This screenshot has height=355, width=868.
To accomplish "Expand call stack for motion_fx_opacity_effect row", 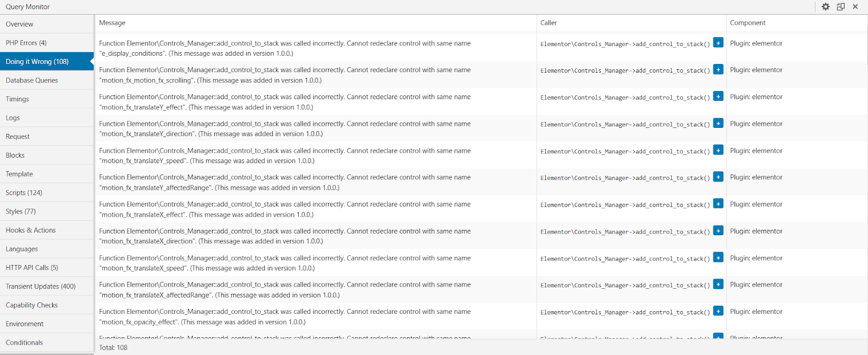I will [x=718, y=311].
